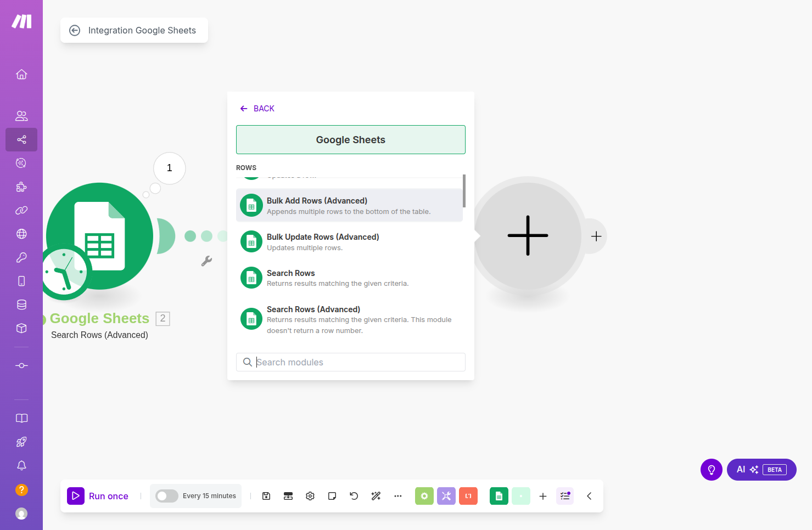Open the three-dots More menu in toolbar
The image size is (812, 530).
[x=398, y=496]
